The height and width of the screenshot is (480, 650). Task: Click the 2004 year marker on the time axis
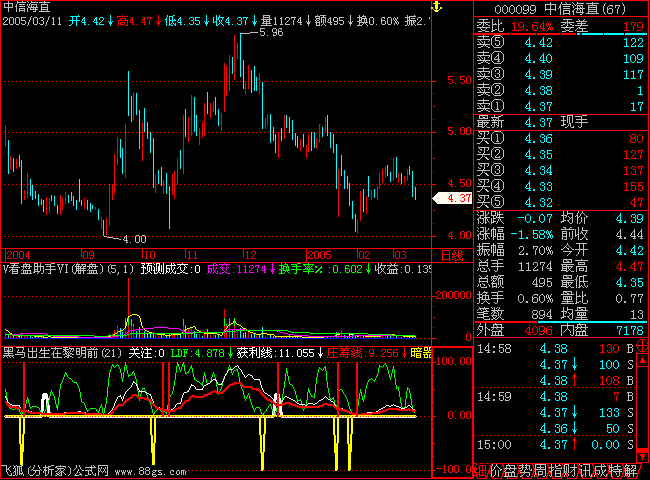19,255
